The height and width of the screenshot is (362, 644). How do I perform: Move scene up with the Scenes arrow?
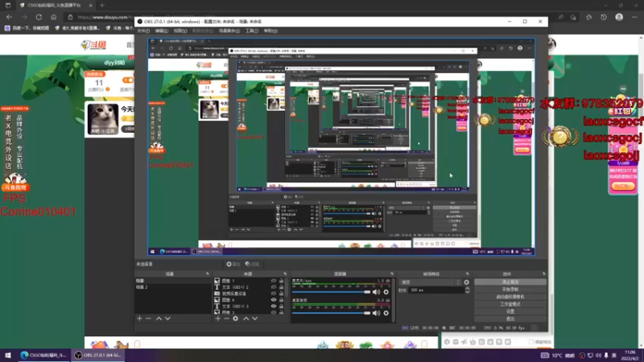pyautogui.click(x=159, y=319)
